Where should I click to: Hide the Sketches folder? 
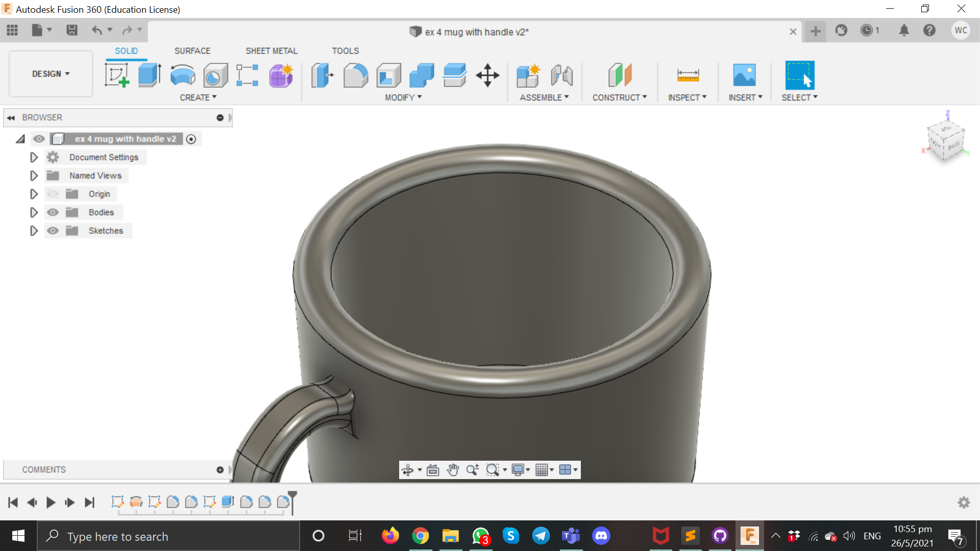coord(53,231)
